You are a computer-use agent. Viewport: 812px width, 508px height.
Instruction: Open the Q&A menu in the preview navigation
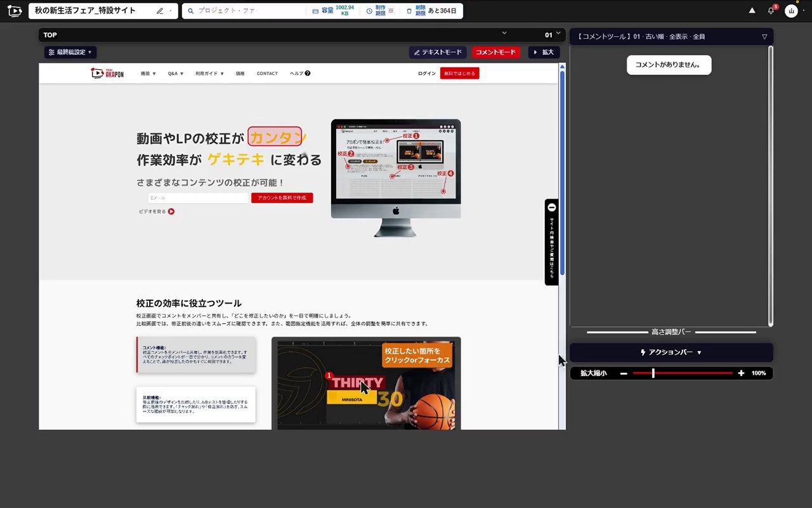(x=176, y=73)
